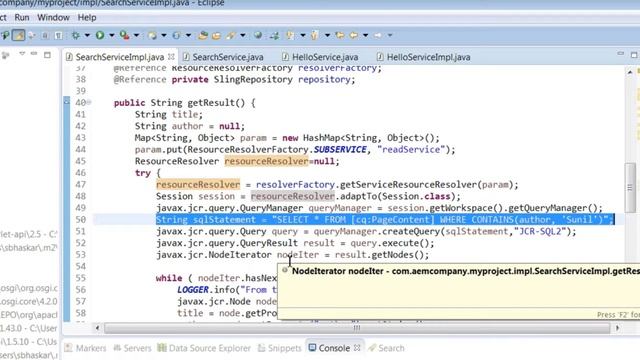Screen dimensions: 640x360
Task: Click the editor scroll up arrow
Action: coord(630,72)
